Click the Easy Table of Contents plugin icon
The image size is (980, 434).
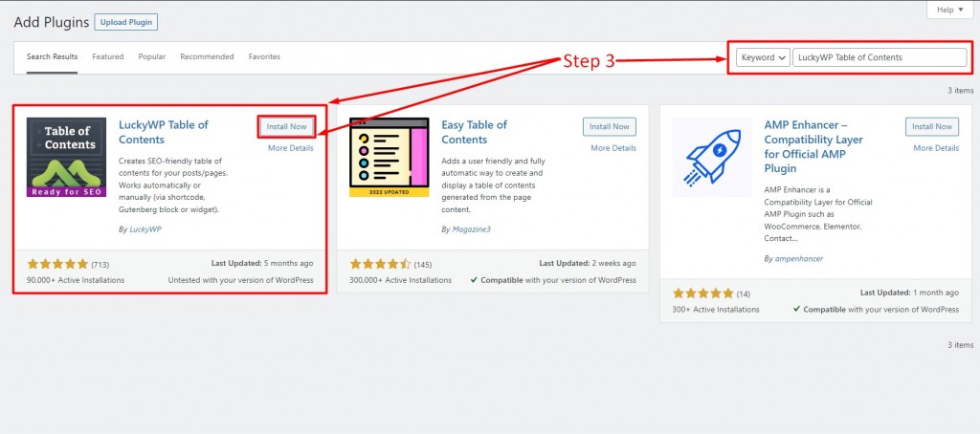click(390, 158)
